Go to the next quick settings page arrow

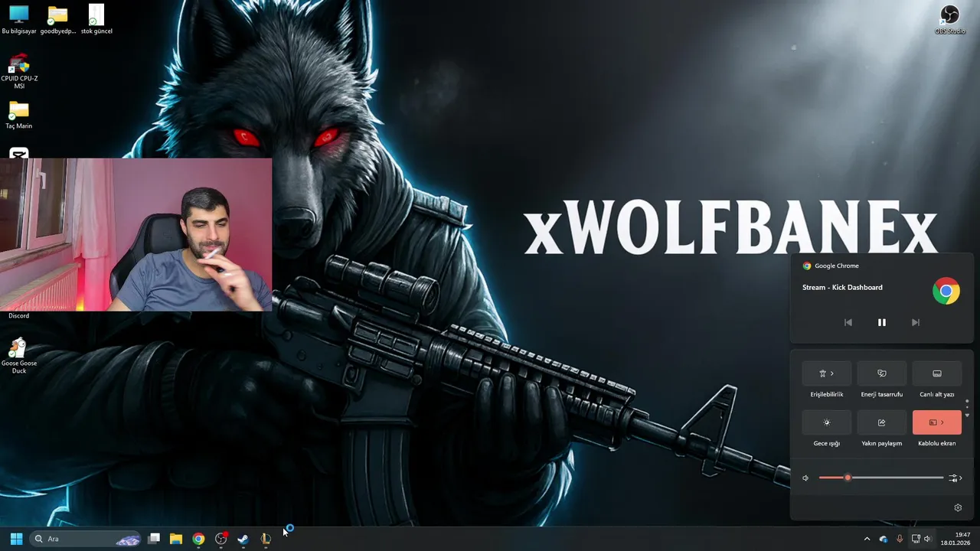[967, 415]
